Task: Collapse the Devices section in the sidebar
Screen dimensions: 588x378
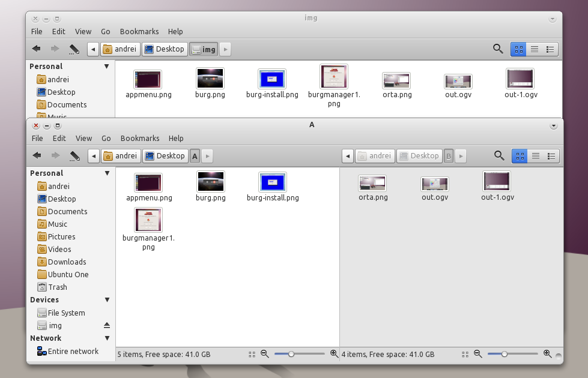Action: [x=106, y=299]
